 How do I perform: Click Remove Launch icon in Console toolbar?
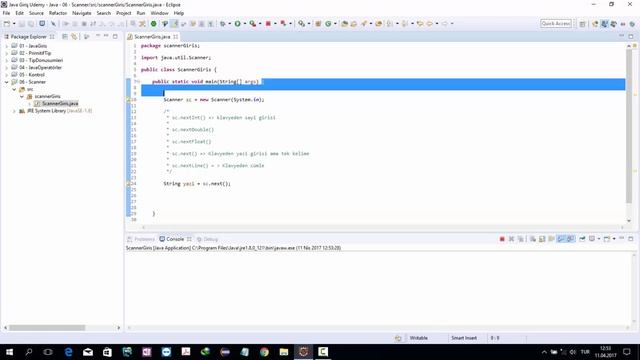[511, 239]
